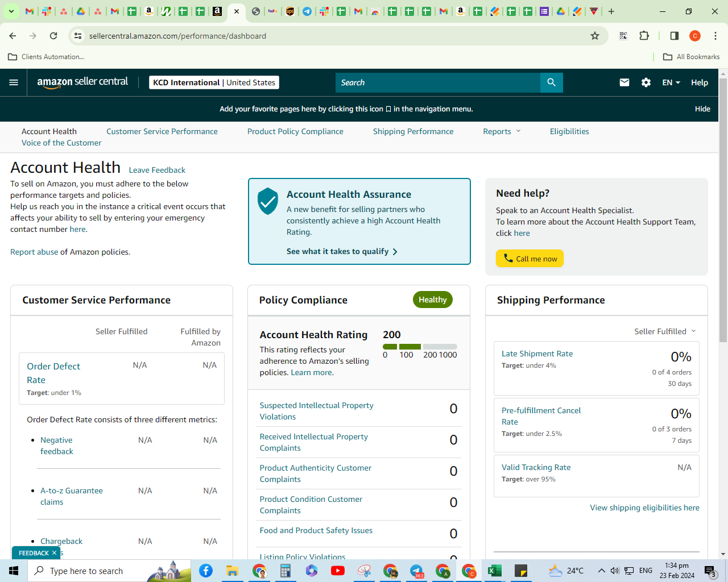Screen dimensions: 728x582
Task: Open the Order Defect Rate link
Action: 53,373
